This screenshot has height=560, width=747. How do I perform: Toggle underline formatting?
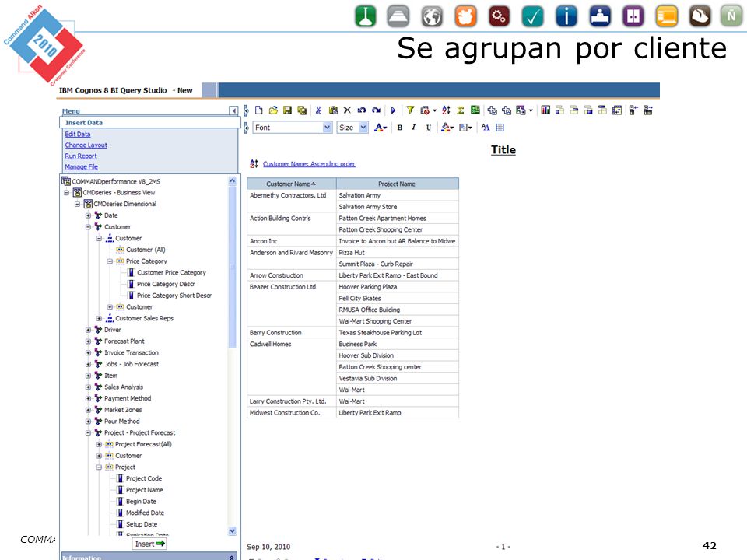(429, 128)
